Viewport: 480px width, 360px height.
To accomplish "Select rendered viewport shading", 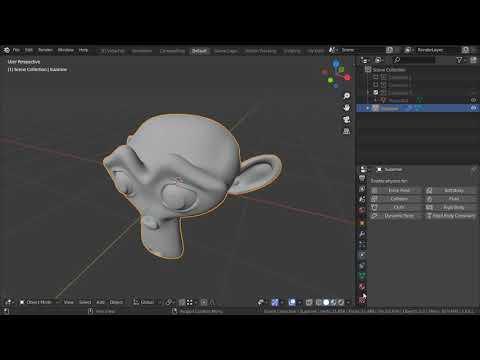I will [x=341, y=302].
